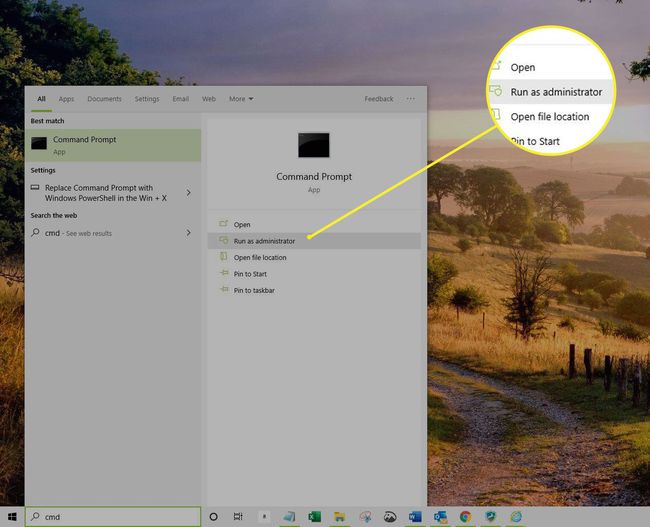Open Replace Command Prompt with PowerShell setting
Image resolution: width=650 pixels, height=527 pixels.
113,193
